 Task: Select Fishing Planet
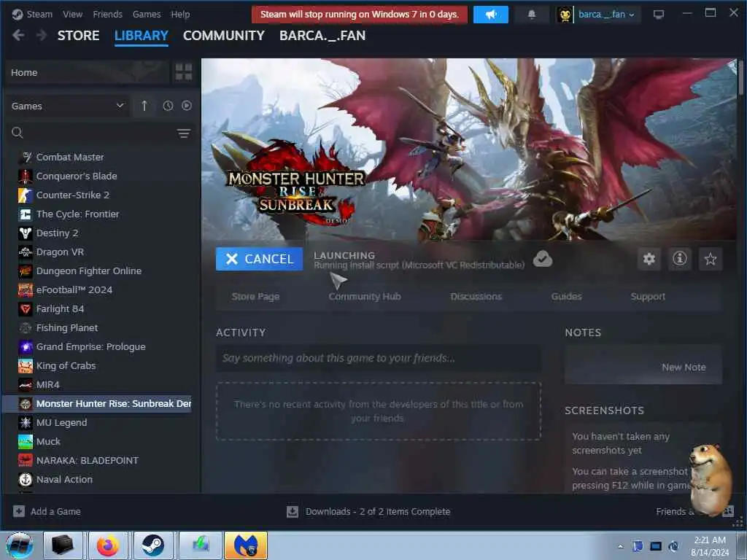pyautogui.click(x=66, y=328)
